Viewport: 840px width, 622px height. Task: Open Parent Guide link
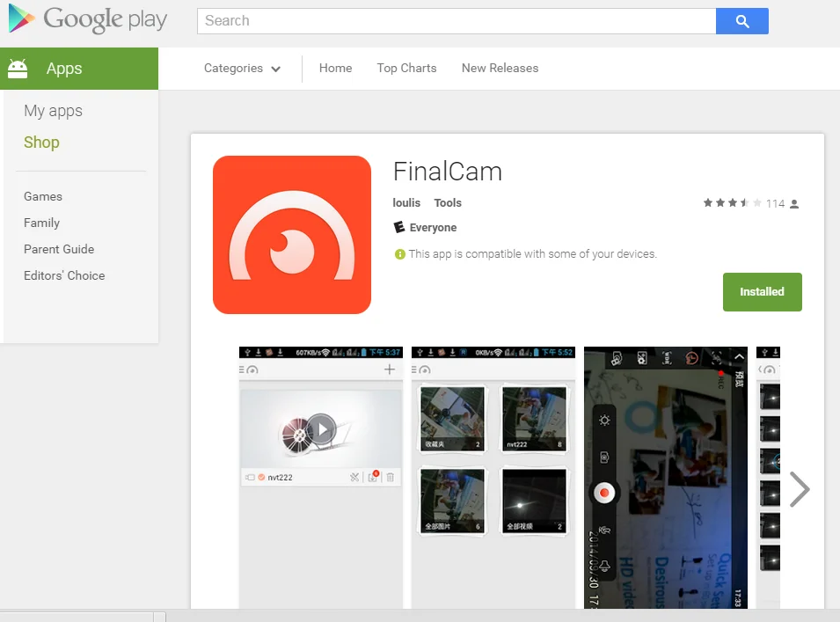coord(59,249)
